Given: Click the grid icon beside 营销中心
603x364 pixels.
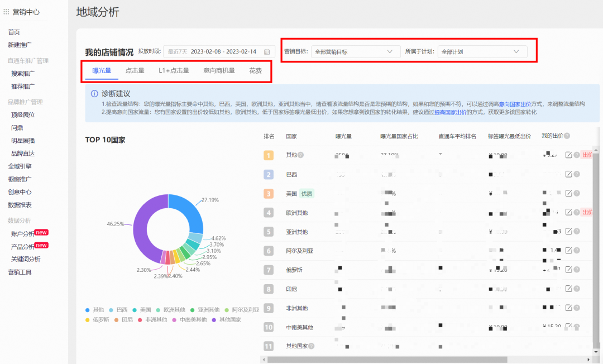Looking at the screenshot, I should [6, 12].
